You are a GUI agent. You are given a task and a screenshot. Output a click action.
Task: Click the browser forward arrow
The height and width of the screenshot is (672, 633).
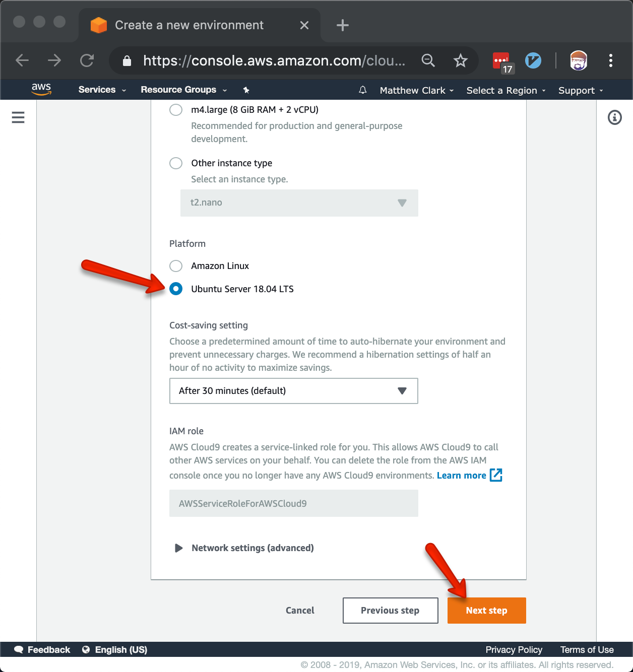pos(54,60)
